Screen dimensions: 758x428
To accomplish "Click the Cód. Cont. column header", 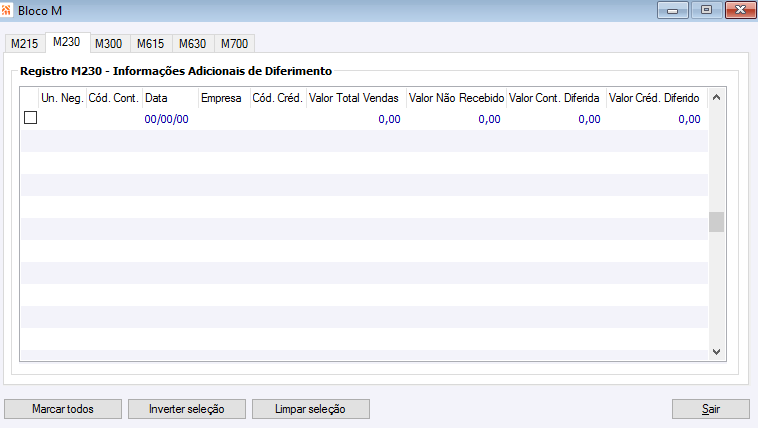I will pos(114,98).
